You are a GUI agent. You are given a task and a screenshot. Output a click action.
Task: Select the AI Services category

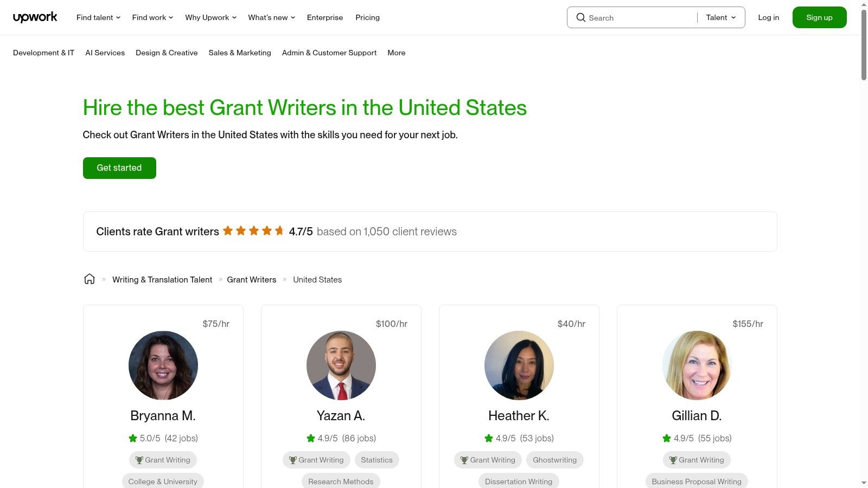click(x=105, y=53)
